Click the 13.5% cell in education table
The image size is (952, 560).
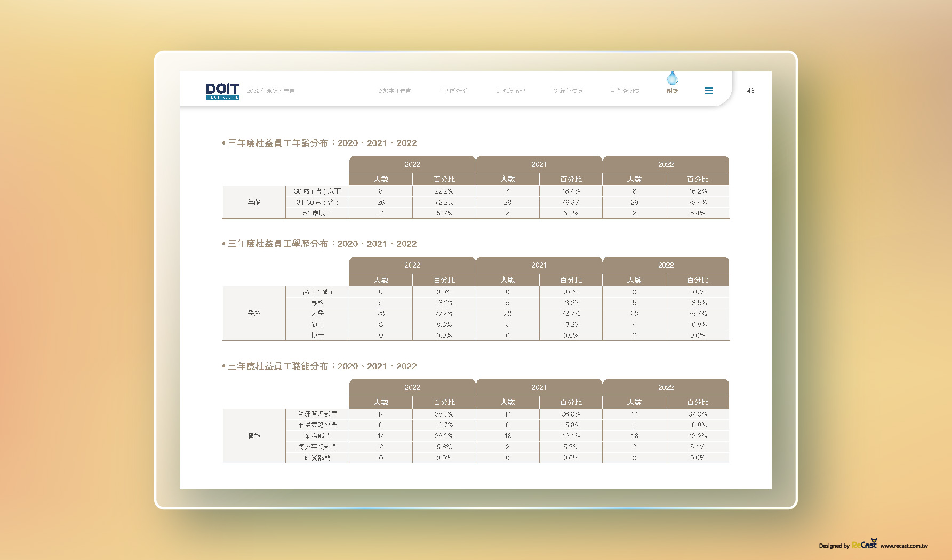[698, 302]
